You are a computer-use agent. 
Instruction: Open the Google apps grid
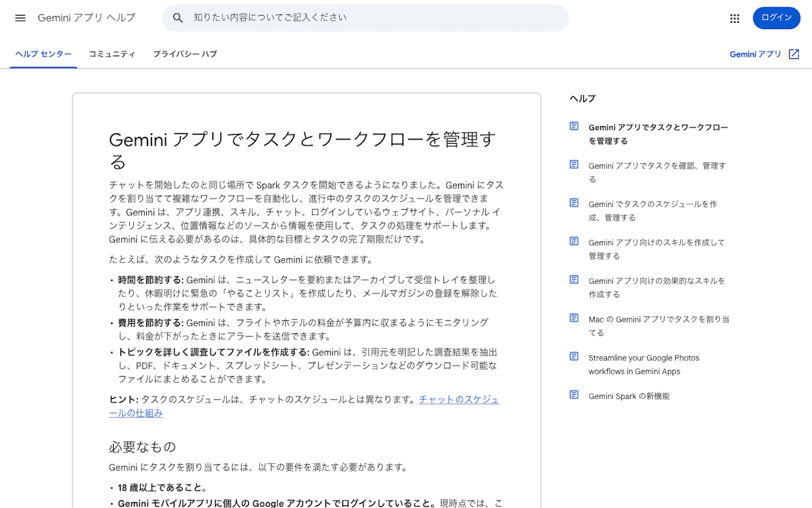point(735,18)
